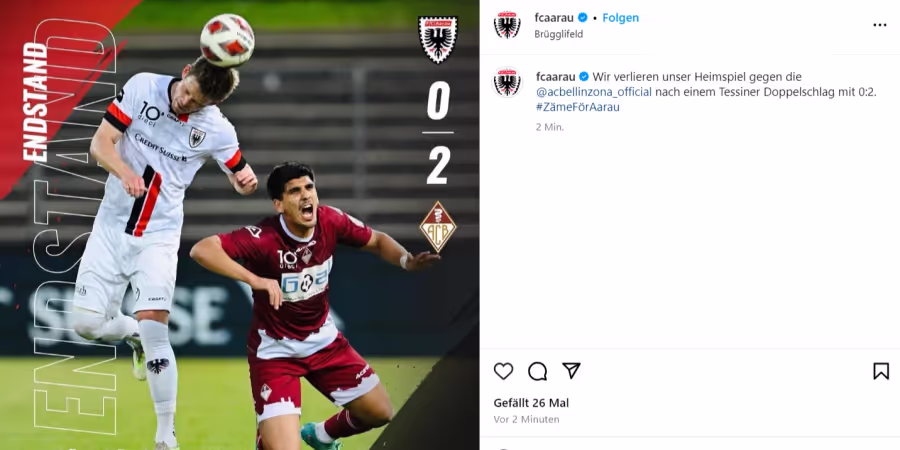
Task: Click the Vor 2 Minuten timestamp
Action: [526, 420]
